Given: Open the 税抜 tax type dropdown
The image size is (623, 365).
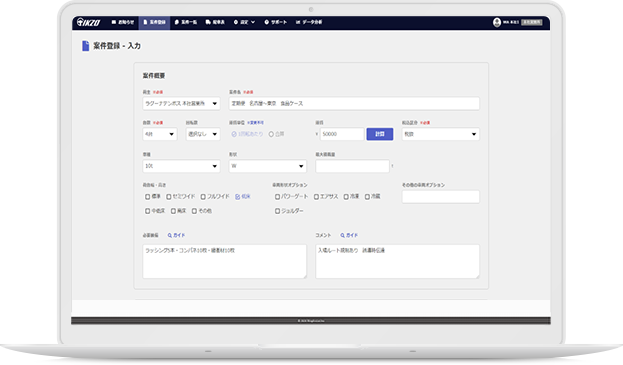Looking at the screenshot, I should click(441, 134).
